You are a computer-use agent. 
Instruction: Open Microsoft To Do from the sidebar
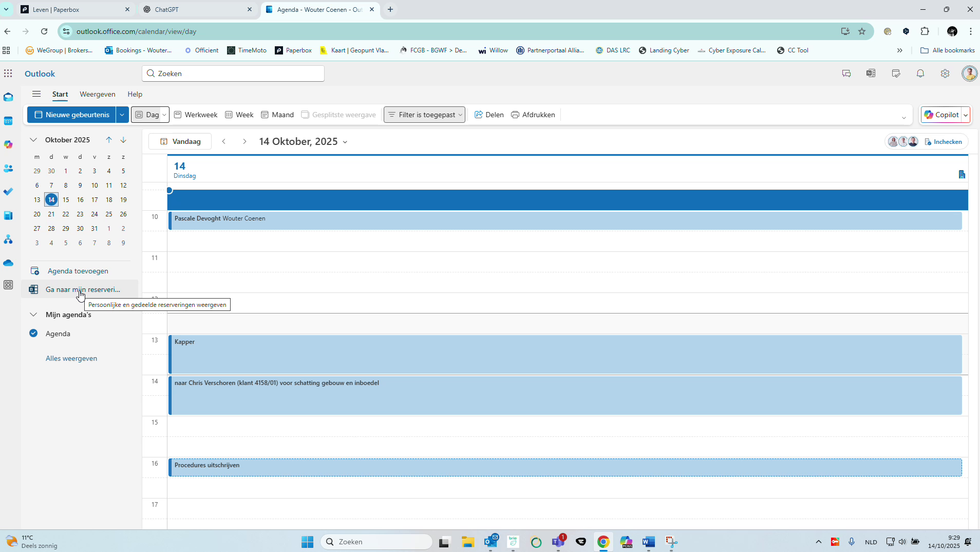8,191
